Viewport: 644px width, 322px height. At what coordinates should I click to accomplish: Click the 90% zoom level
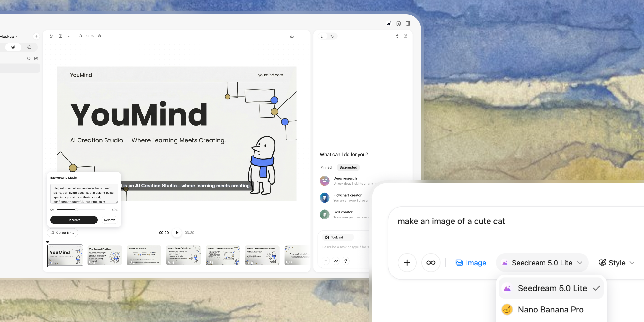point(90,36)
